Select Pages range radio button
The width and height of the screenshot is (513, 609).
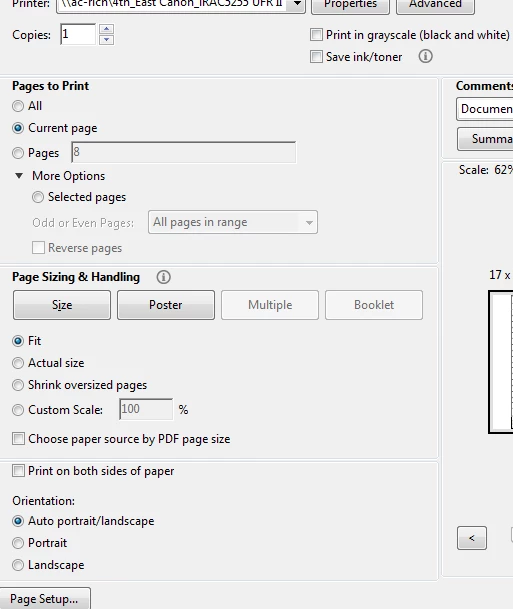tap(18, 153)
